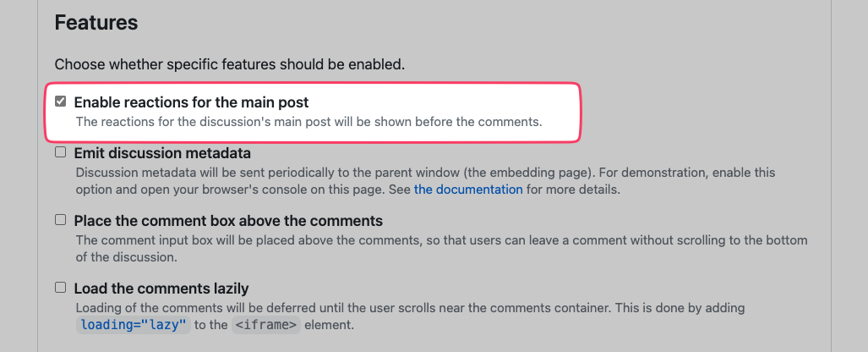Click the "Choose whether specific features" intro text
Image resolution: width=868 pixels, height=352 pixels.
(230, 63)
